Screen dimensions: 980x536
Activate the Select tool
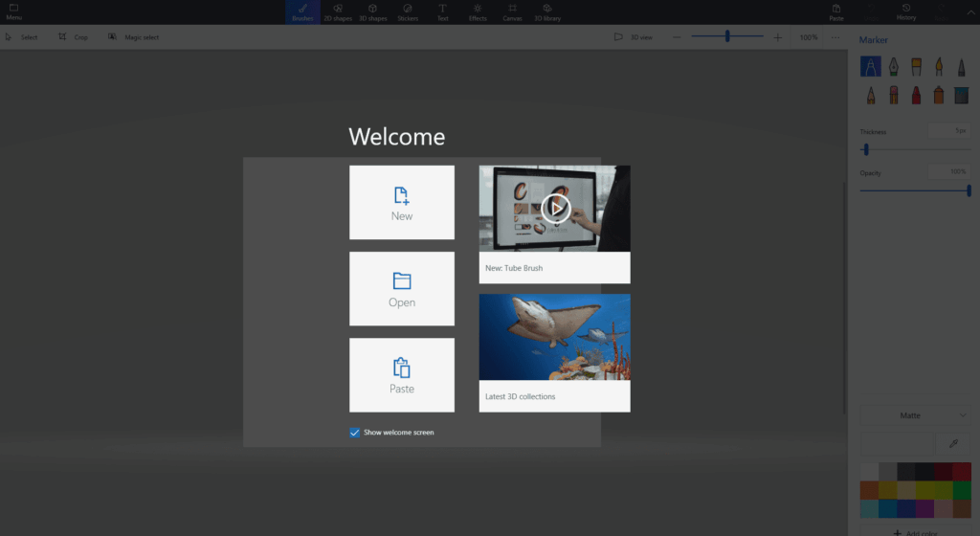pos(21,37)
